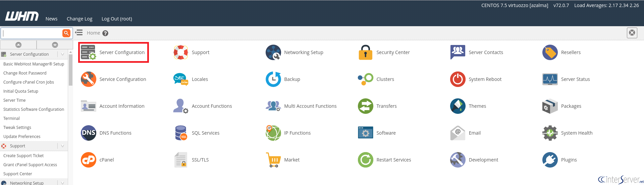Open the Packages box icon
Screen dimensions: 644x185
[x=550, y=106]
